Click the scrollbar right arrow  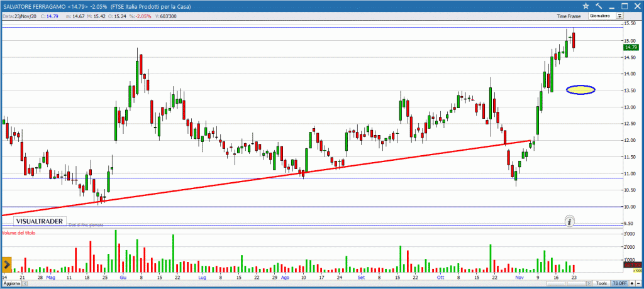[589, 284]
